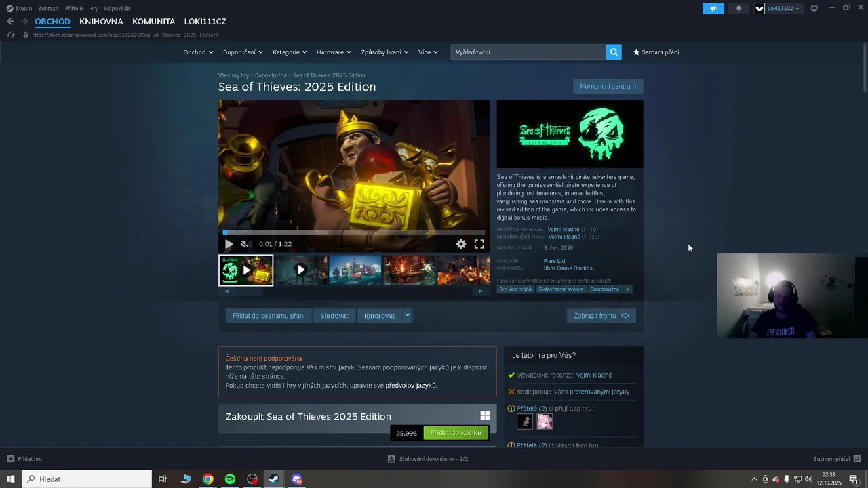Viewport: 868px width, 488px height.
Task: Play the trailer video
Action: (229, 244)
